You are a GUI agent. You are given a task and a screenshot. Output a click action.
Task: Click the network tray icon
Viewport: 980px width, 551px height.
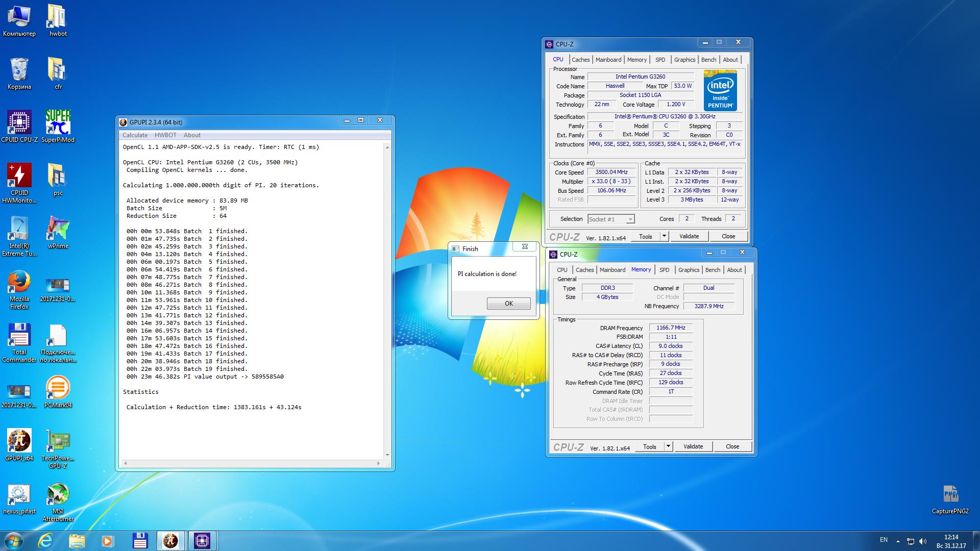(911, 541)
